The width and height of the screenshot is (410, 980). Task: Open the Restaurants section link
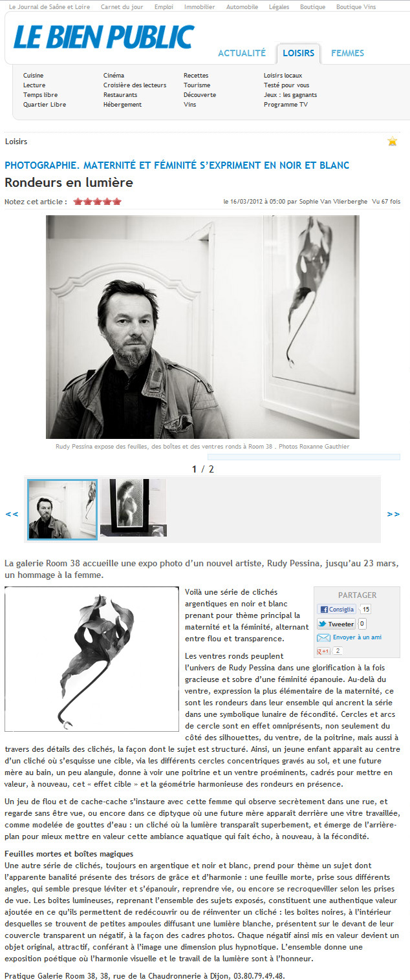[120, 95]
